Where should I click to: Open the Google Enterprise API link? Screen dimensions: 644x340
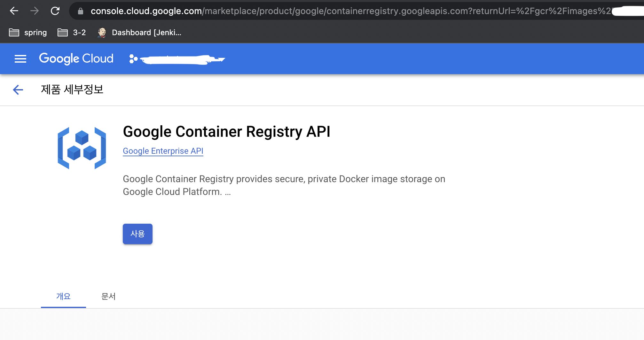[163, 151]
